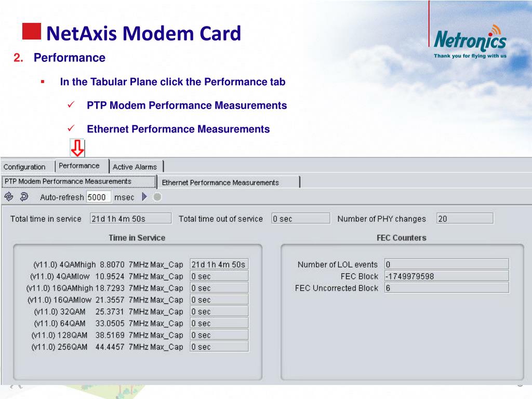Click the '(v11.0) 64QAM 33.0505' row label
Viewport: 532px width, 399px height.
tap(108, 323)
